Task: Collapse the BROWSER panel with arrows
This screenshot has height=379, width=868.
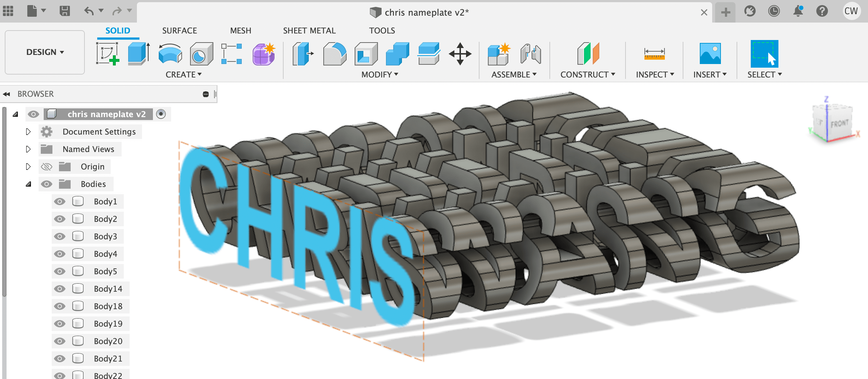Action: pos(6,94)
